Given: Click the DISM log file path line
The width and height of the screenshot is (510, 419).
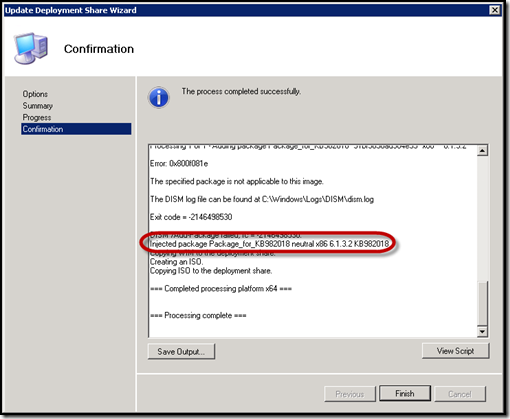Looking at the screenshot, I should (x=262, y=199).
